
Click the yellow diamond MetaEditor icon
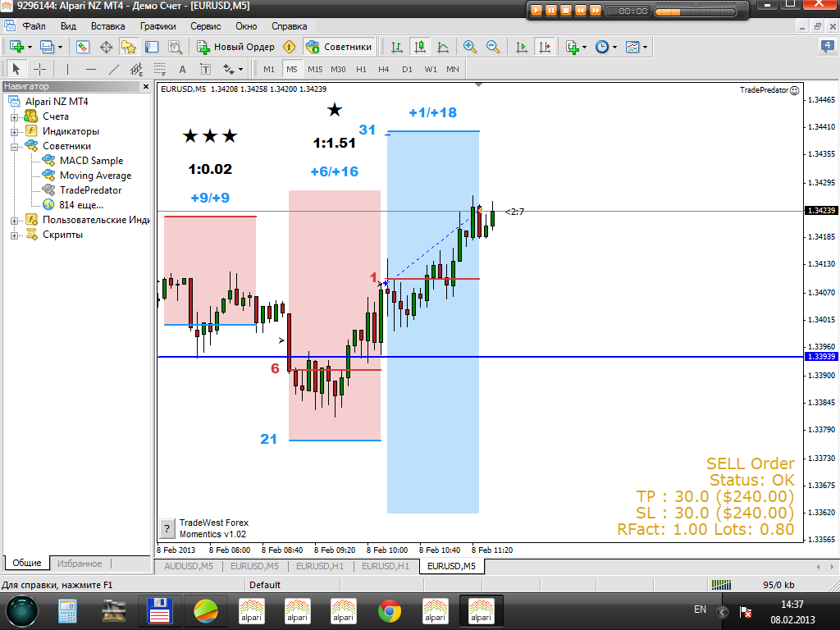coord(290,47)
